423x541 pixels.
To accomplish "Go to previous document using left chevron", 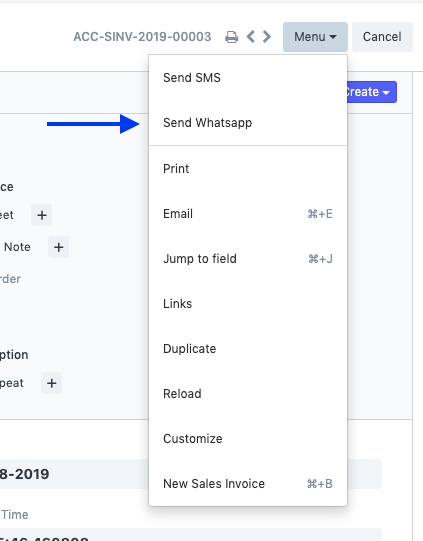I will point(251,37).
